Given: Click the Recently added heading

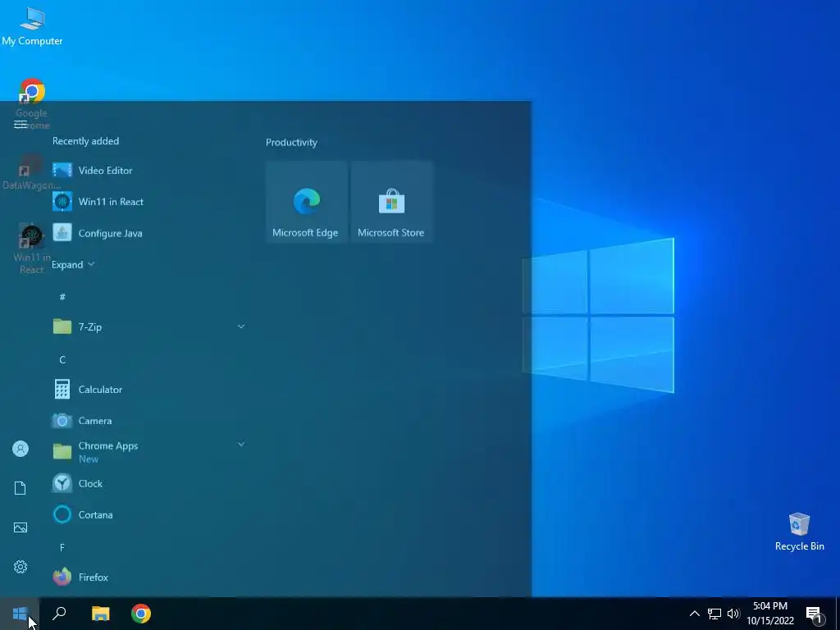Looking at the screenshot, I should click(85, 141).
